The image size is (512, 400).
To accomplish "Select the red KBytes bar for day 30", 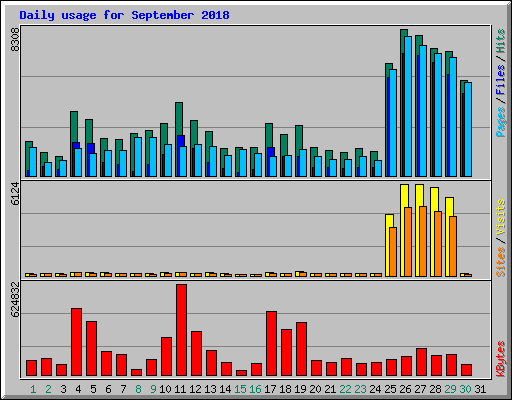I will click(466, 370).
